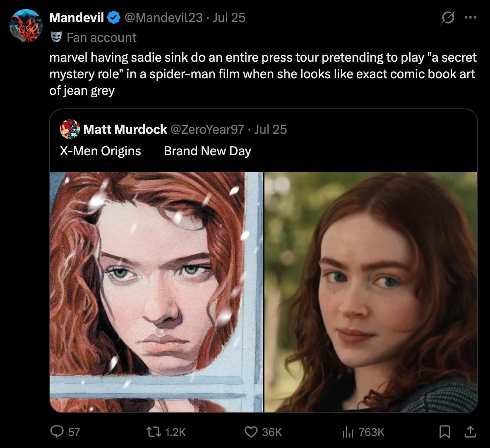Open the share upload icon

[470, 432]
